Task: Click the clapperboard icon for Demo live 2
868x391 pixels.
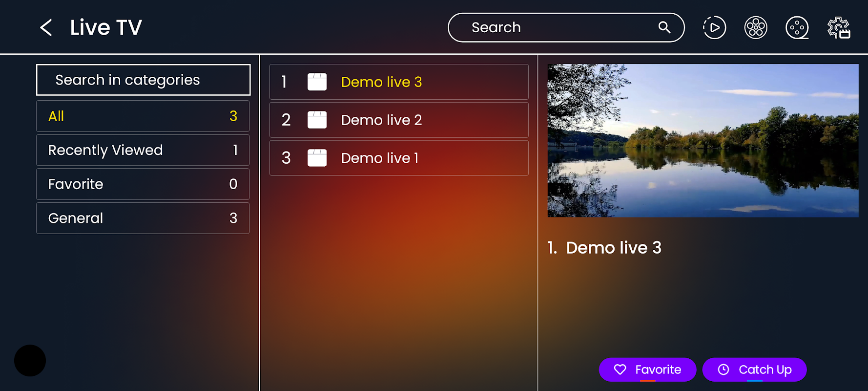Action: (317, 120)
